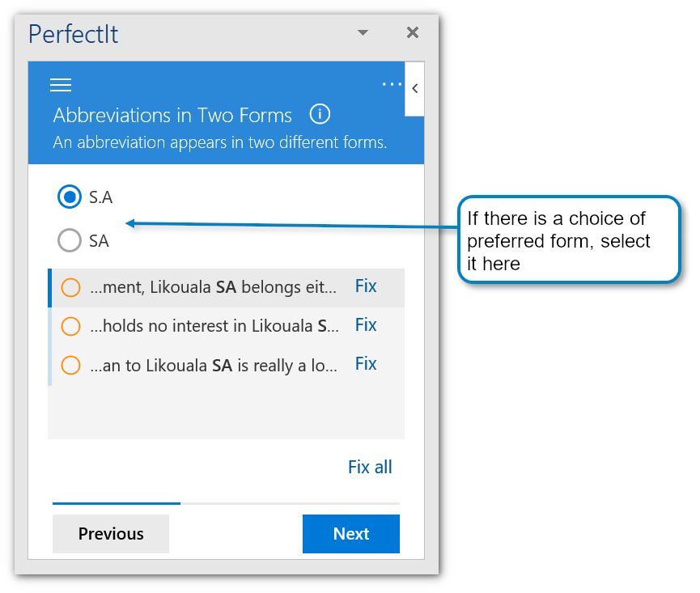Fix the 'Likouala SA belongs' occurrence
700x593 pixels.
(366, 286)
